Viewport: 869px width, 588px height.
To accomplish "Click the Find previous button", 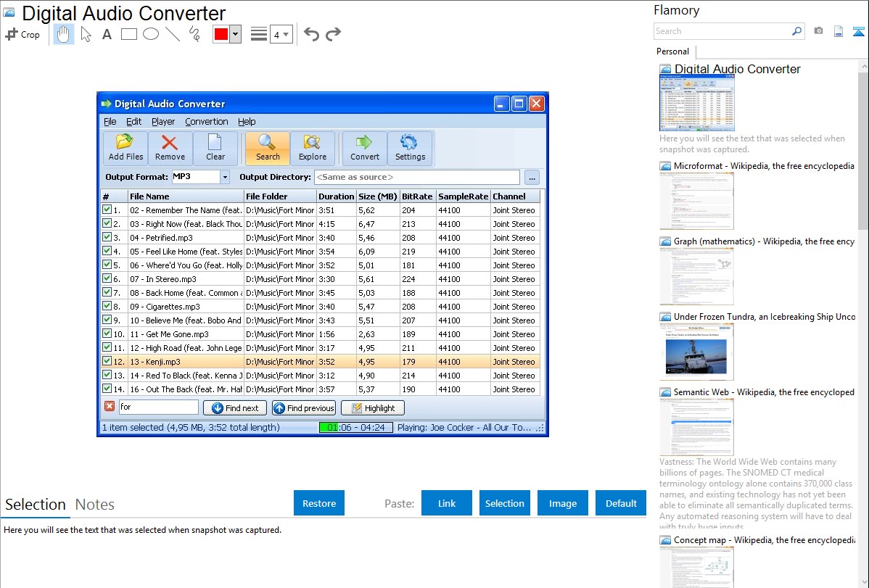I will point(304,408).
